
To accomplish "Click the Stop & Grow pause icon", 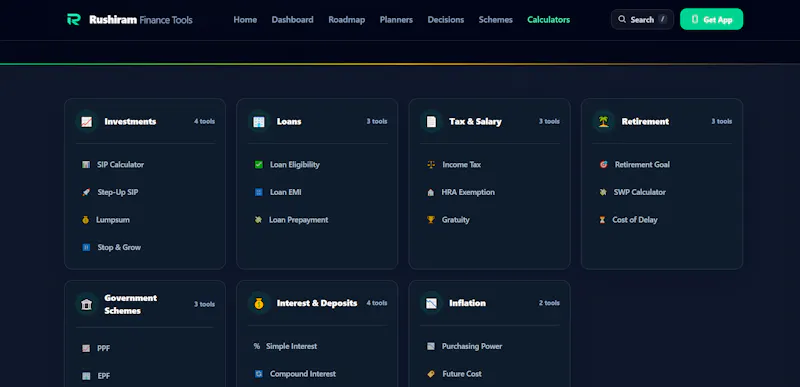I will click(x=86, y=247).
